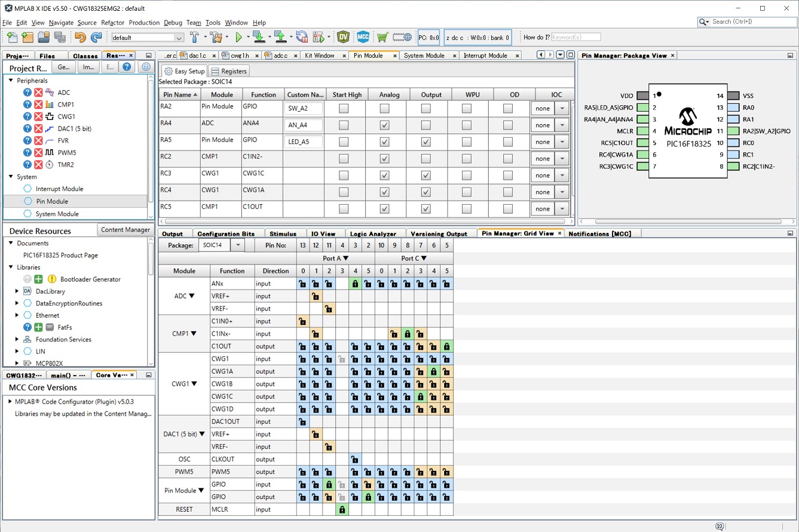The image size is (799, 532).
Task: Click the Clean and Build icon
Action: coord(216,37)
